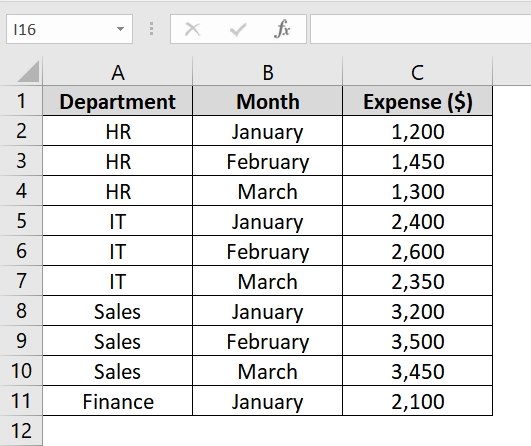Select column C header
Screen dimensions: 531x446
click(x=418, y=71)
